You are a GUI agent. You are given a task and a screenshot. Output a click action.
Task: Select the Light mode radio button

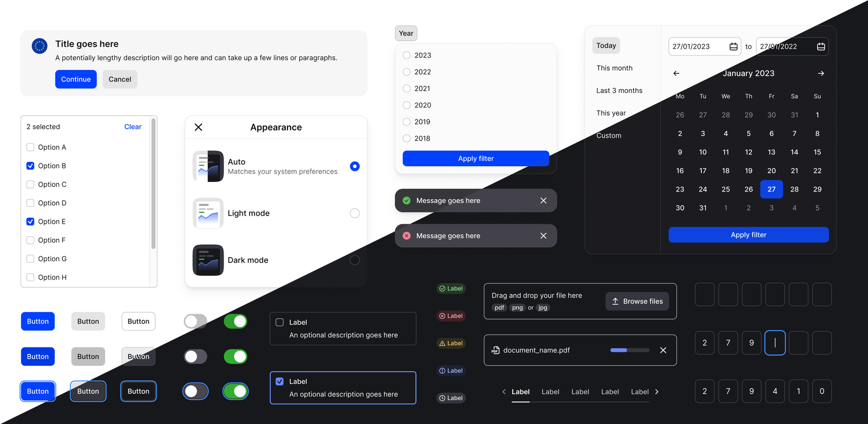[355, 213]
